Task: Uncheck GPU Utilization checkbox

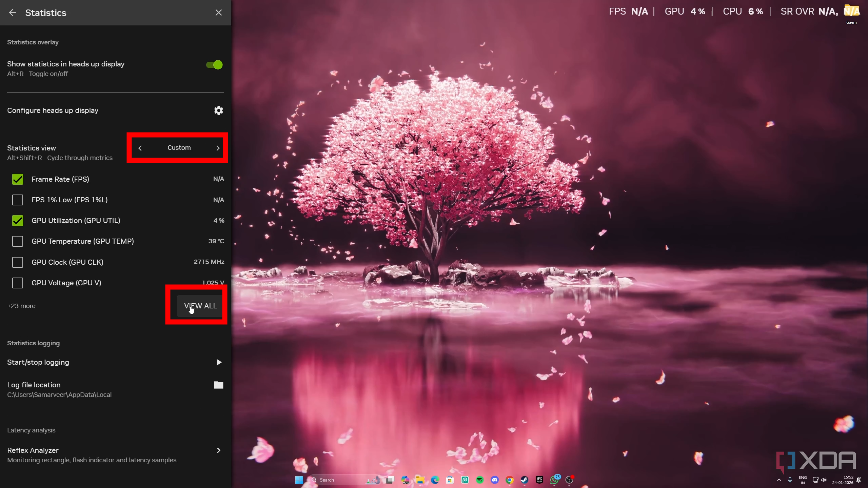Action: pyautogui.click(x=18, y=221)
